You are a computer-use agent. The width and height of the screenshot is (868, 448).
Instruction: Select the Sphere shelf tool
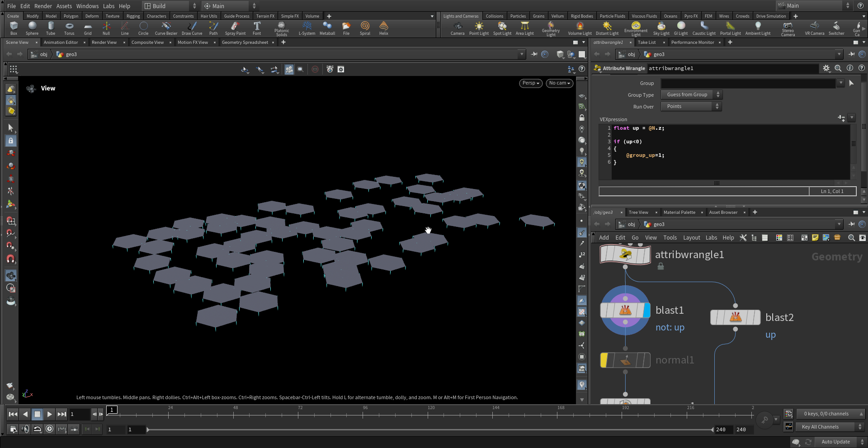point(32,28)
